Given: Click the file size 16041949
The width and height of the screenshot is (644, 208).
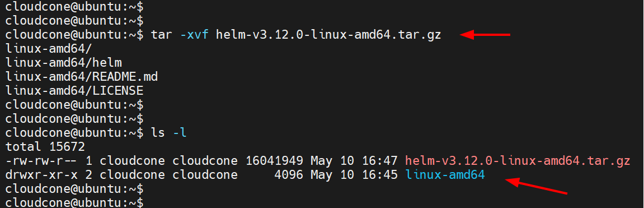Looking at the screenshot, I should click(274, 161).
